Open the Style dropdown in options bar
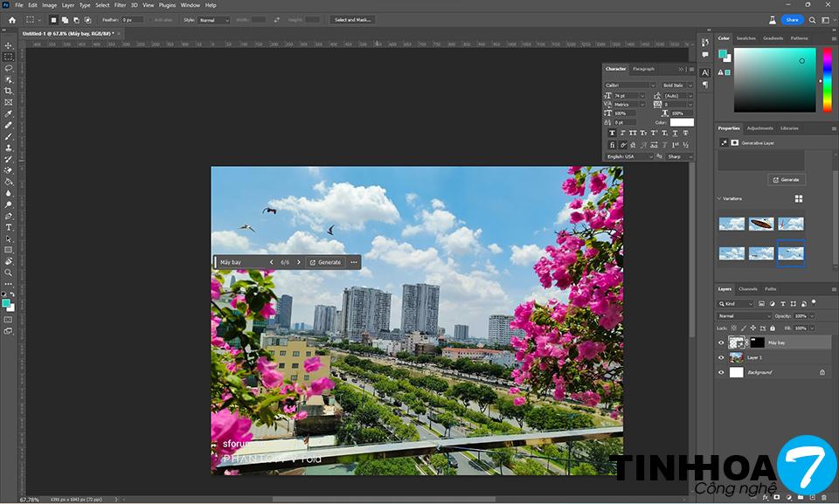839x504 pixels. click(x=213, y=19)
